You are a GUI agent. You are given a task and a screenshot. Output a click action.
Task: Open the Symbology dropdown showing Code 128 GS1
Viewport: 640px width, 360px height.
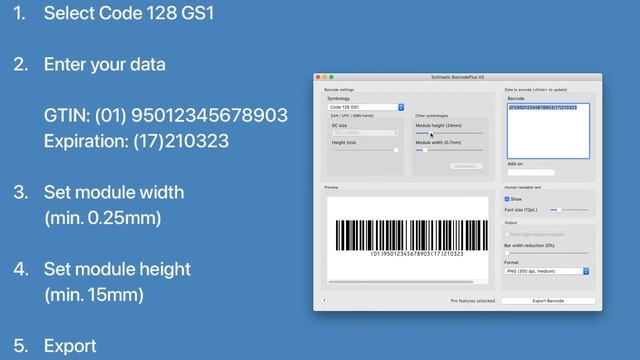366,107
